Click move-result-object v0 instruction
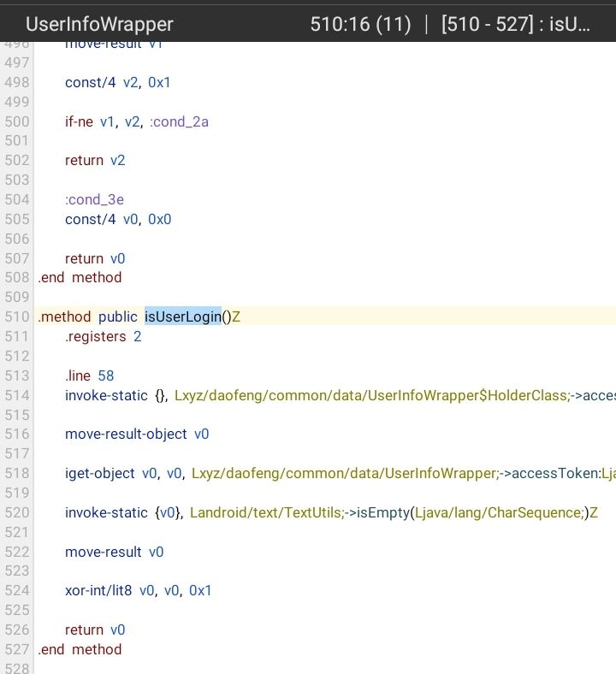Viewport: 616px width, 674px height. [x=137, y=435]
